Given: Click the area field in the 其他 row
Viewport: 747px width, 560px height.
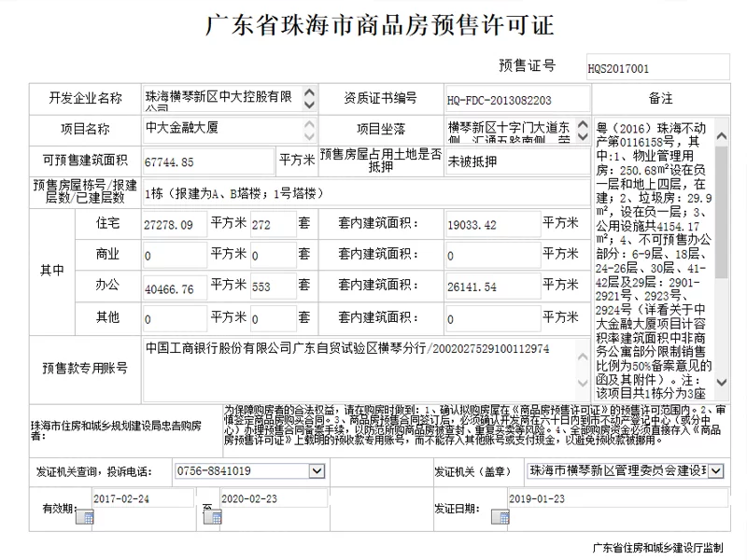Looking at the screenshot, I should (x=175, y=319).
